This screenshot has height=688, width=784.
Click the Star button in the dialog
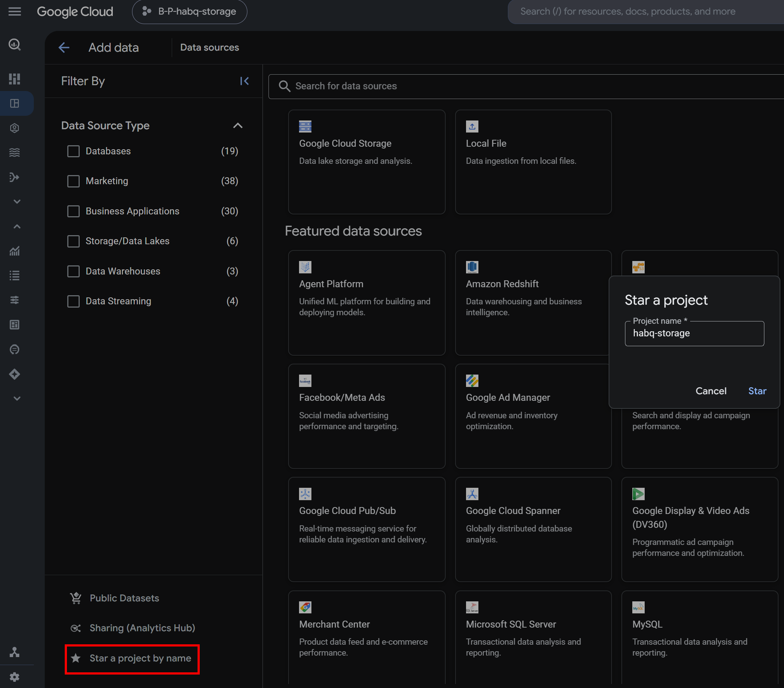pyautogui.click(x=757, y=391)
